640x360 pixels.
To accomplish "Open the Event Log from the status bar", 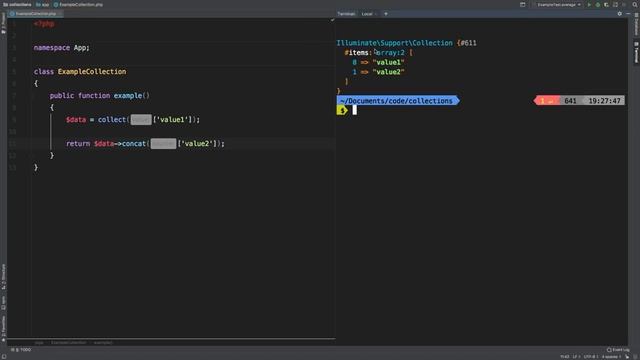I will tap(618, 350).
